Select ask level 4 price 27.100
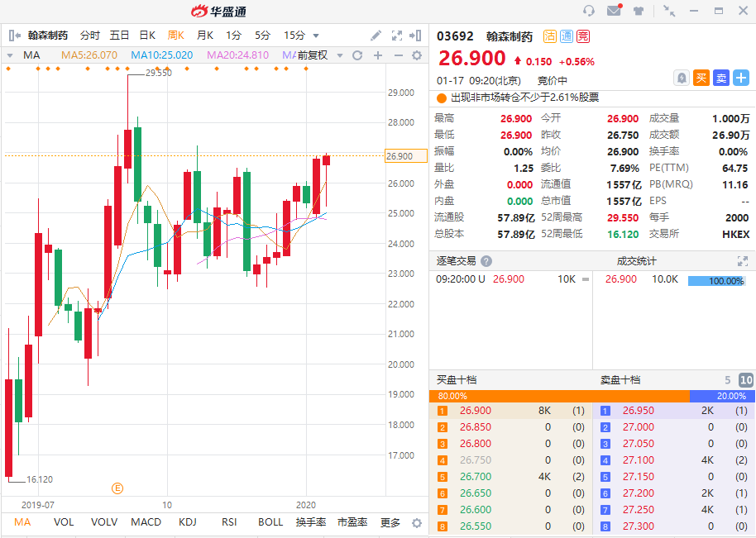This screenshot has height=538, width=756. click(x=639, y=460)
